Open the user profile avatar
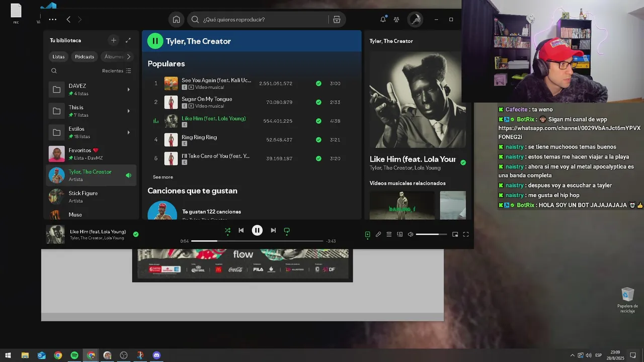This screenshot has width=644, height=362. point(415,20)
